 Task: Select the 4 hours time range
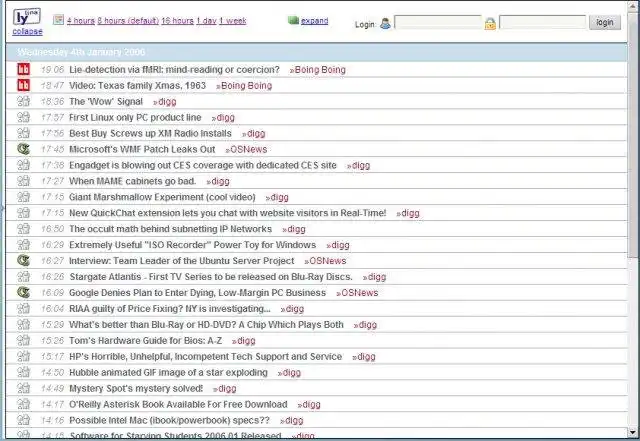pyautogui.click(x=81, y=20)
